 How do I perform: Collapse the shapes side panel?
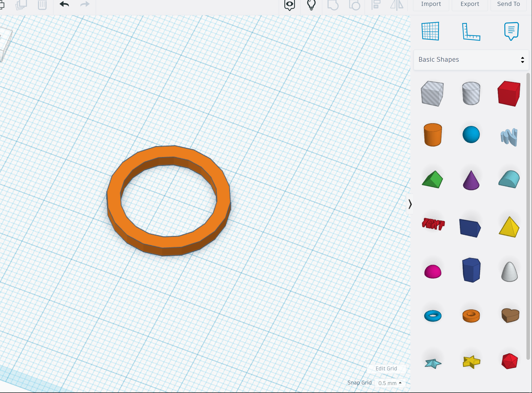pos(410,204)
